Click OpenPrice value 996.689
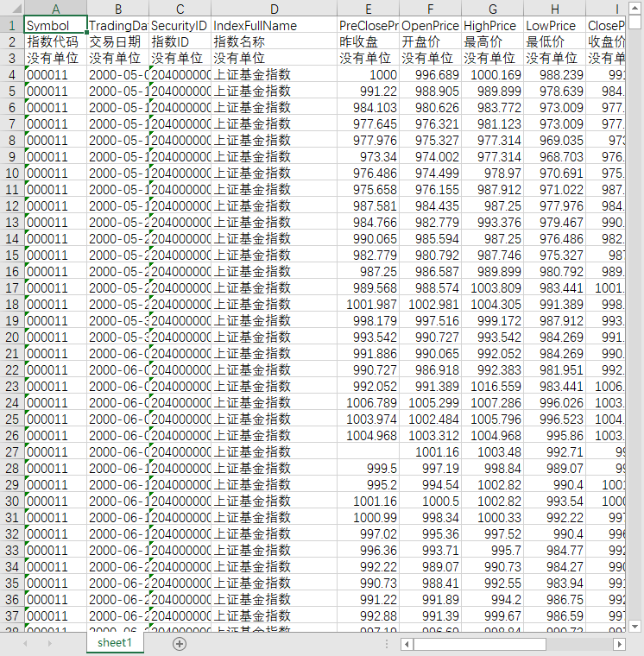The image size is (644, 656). pyautogui.click(x=430, y=74)
